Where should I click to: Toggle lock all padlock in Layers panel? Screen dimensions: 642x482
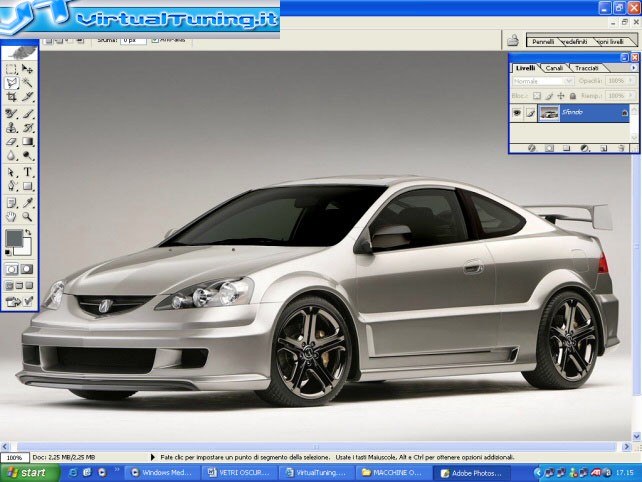573,96
